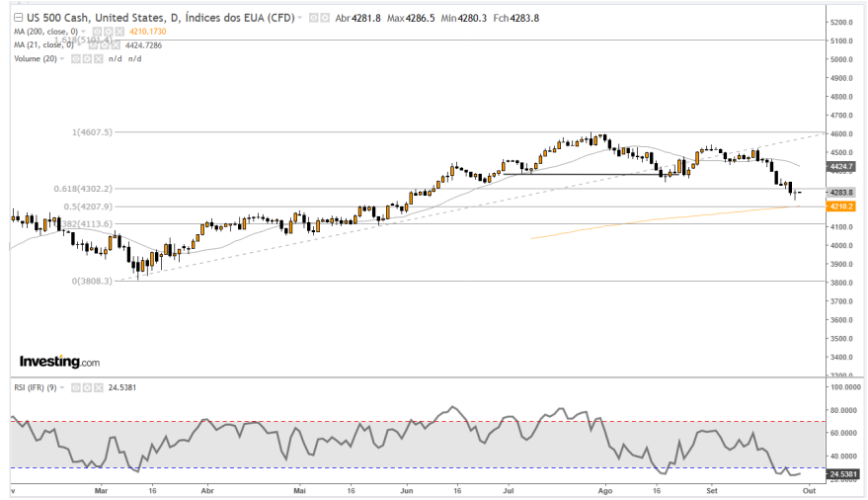Image resolution: width=868 pixels, height=500 pixels.
Task: Remove the MA 200 indicator
Action: (118, 32)
